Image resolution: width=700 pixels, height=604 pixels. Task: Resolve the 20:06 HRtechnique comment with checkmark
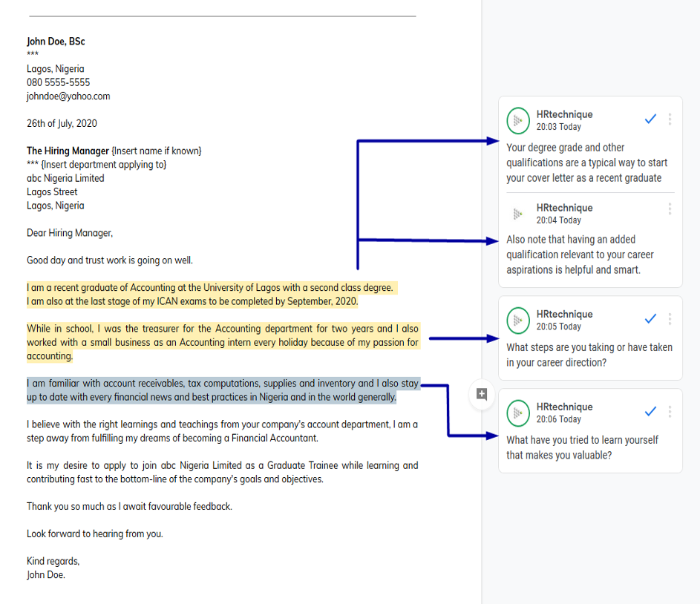point(650,411)
